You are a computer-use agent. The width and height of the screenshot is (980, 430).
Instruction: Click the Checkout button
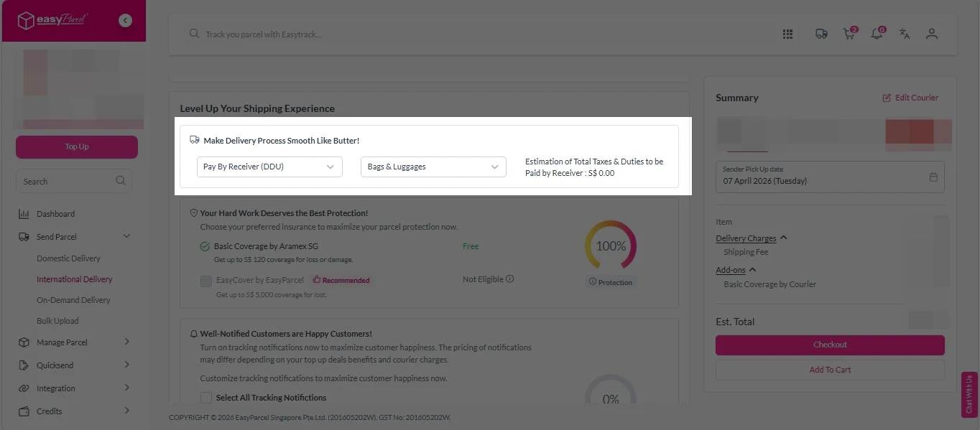point(830,345)
